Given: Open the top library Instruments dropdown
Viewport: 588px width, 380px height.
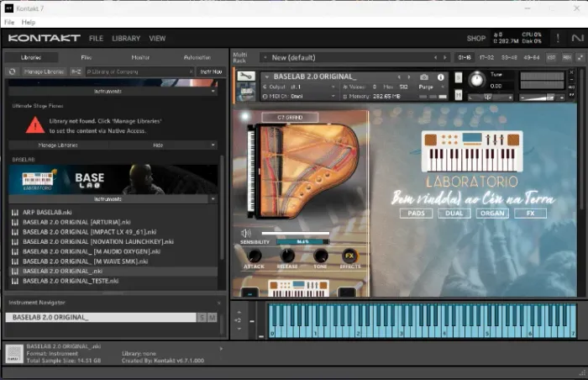Looking at the screenshot, I should point(113,92).
